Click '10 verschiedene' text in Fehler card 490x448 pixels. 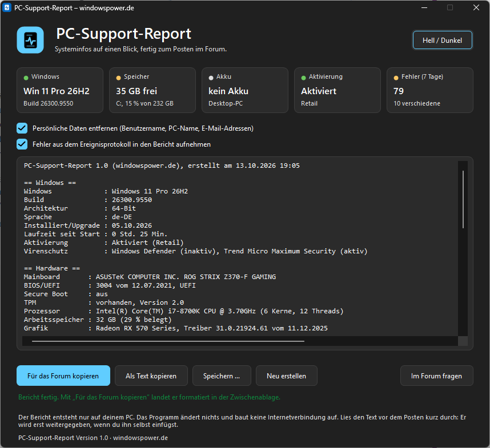click(417, 103)
